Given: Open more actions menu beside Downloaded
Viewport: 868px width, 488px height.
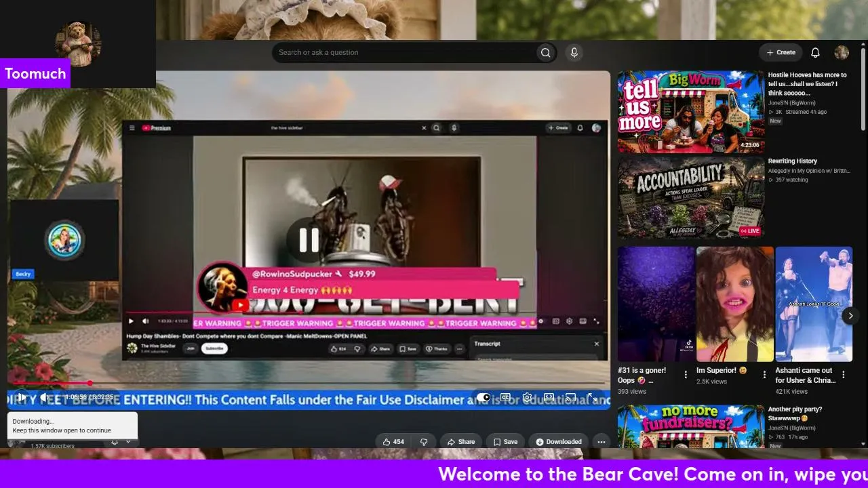Looking at the screenshot, I should (601, 442).
